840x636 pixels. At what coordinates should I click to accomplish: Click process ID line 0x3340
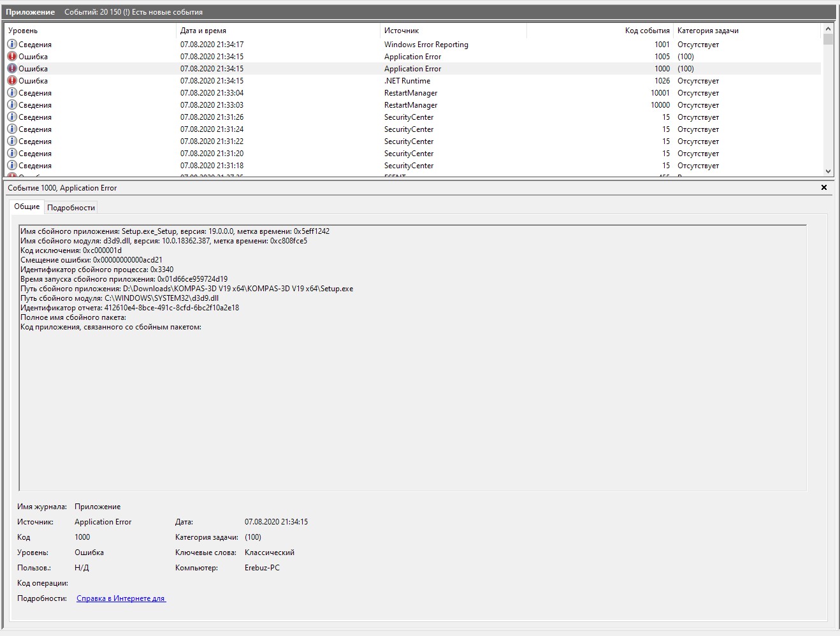(97, 270)
